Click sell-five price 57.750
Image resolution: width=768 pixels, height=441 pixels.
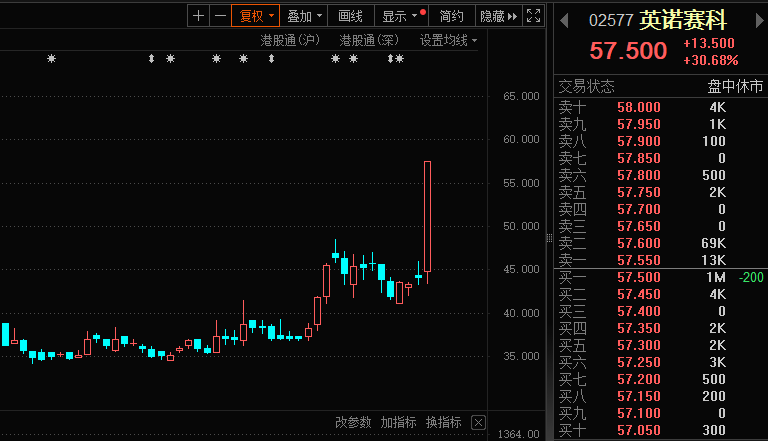coord(639,193)
